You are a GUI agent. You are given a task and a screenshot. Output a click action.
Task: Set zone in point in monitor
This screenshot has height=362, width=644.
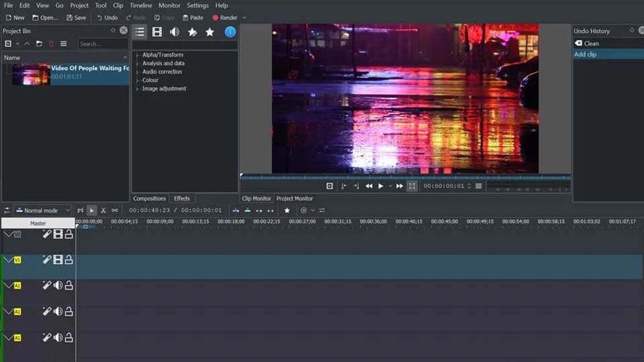coord(343,186)
